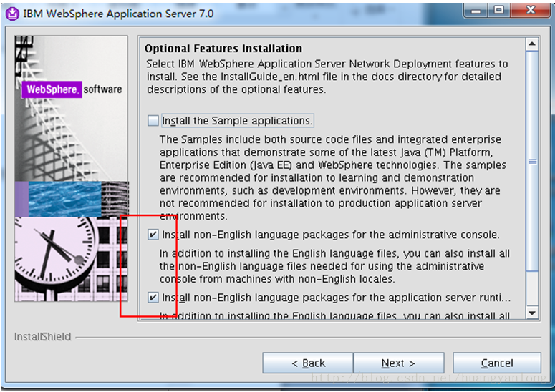Screen dimensions: 555x392
Task: Click the administrative console language packages label
Action: [331, 235]
